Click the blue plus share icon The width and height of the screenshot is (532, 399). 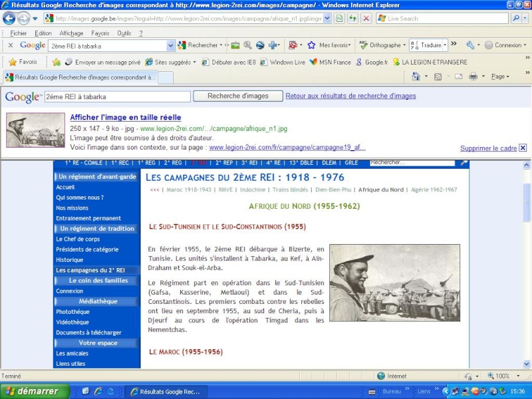(273, 45)
